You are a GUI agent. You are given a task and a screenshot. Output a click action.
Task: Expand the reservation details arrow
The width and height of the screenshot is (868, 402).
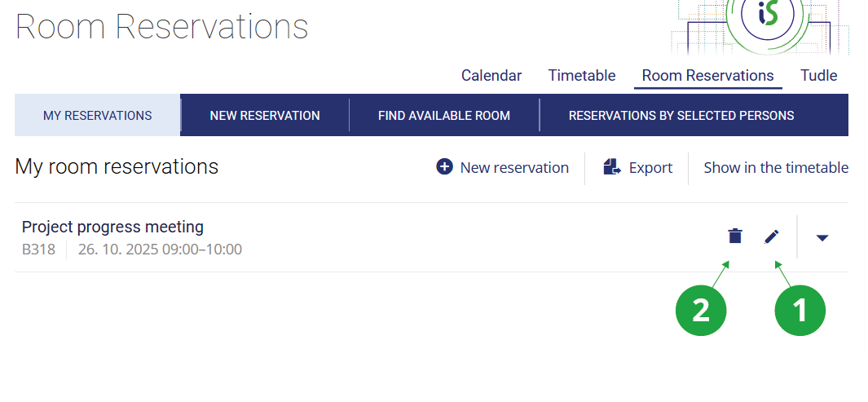pyautogui.click(x=822, y=237)
